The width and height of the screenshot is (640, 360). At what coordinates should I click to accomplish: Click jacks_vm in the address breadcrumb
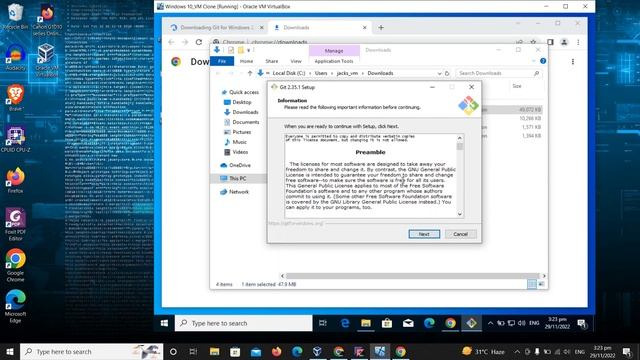[x=347, y=73]
